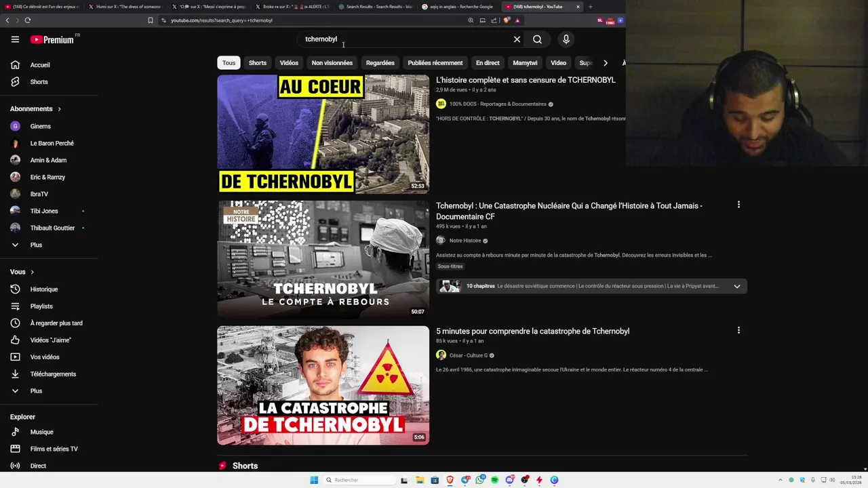Expand the Abonnements section arrow
868x488 pixels.
pyautogui.click(x=59, y=109)
